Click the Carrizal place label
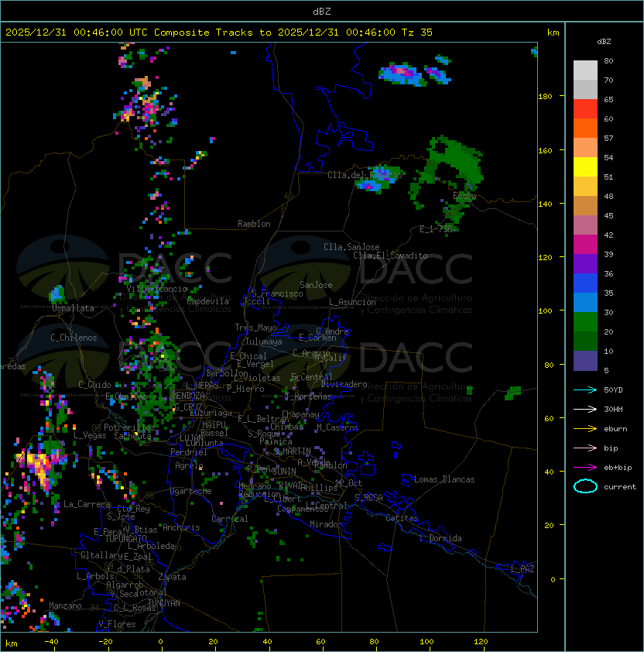This screenshot has height=652, width=644. (229, 519)
